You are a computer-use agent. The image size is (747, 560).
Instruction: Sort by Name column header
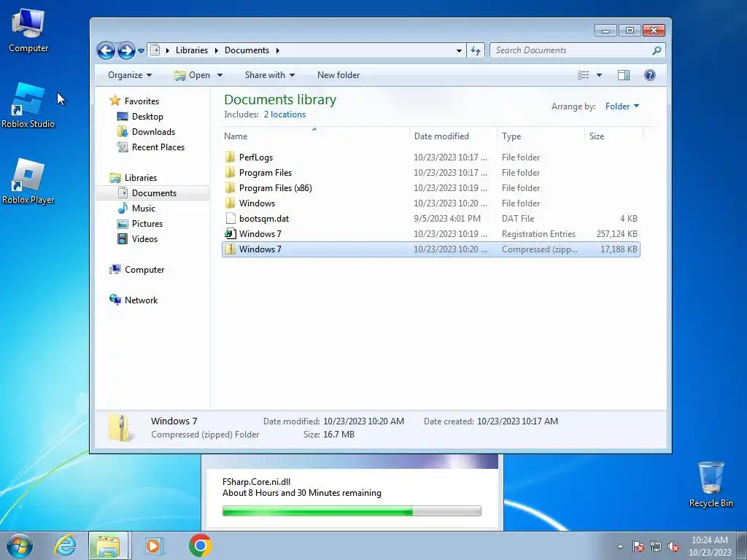[315, 136]
